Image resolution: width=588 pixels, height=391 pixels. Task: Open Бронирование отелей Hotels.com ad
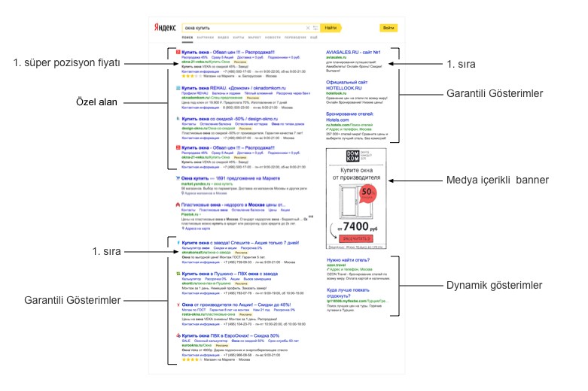click(350, 117)
